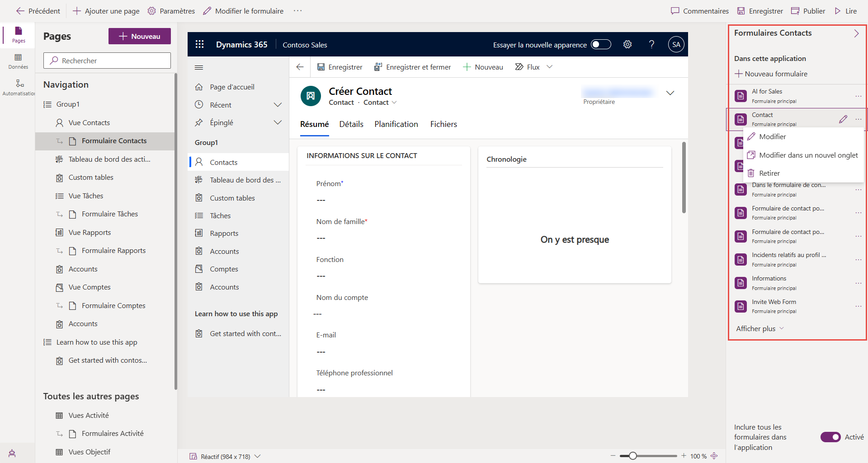Click the Dynamics 365 app launcher grid
Screen dimensions: 868x463
pyautogui.click(x=199, y=44)
